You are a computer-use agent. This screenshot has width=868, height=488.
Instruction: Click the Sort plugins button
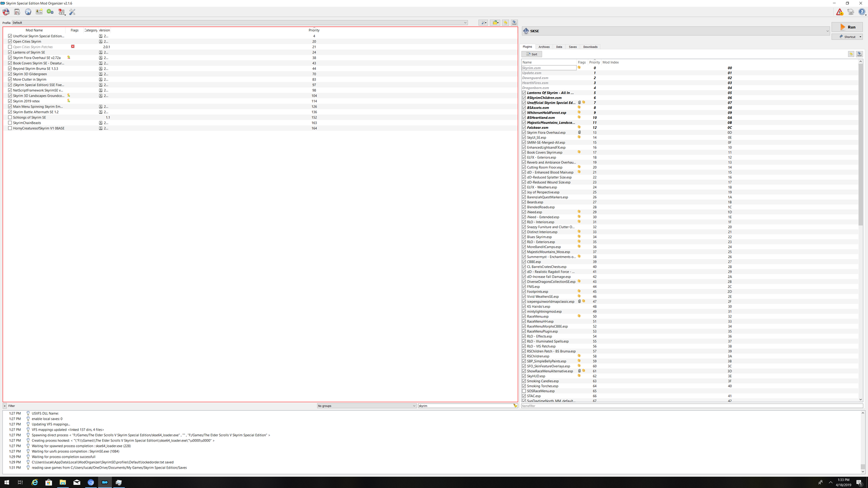[532, 54]
